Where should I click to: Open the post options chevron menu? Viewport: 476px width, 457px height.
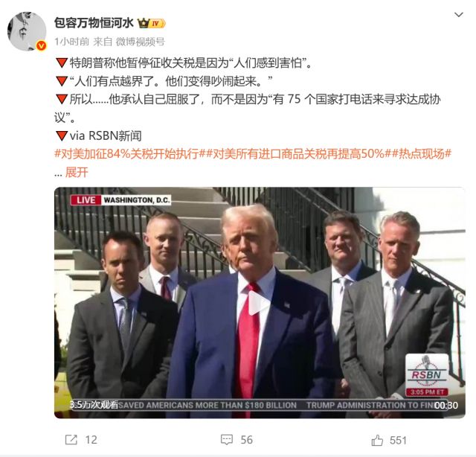[458, 15]
